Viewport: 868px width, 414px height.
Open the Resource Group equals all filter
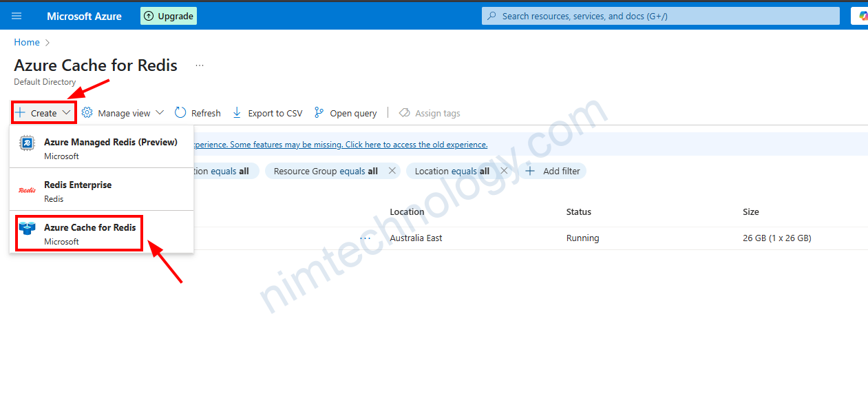(x=326, y=171)
